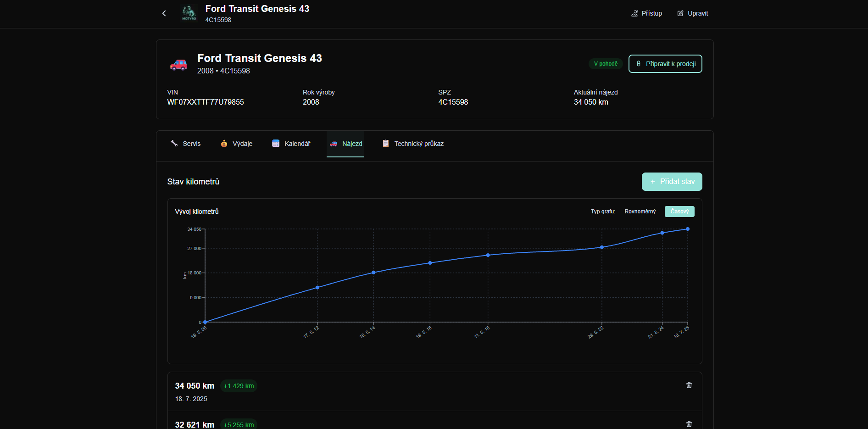Delete the 34 050 km record
Viewport: 868px width, 429px height.
click(x=689, y=385)
